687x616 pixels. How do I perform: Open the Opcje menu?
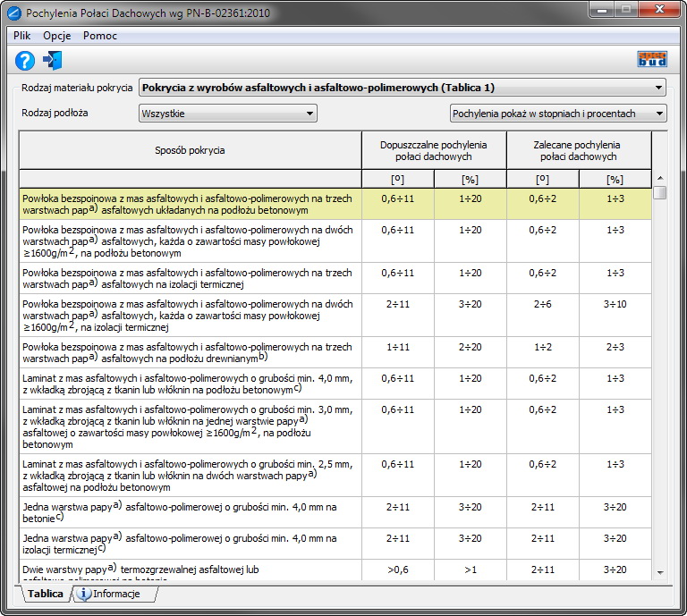pos(57,36)
